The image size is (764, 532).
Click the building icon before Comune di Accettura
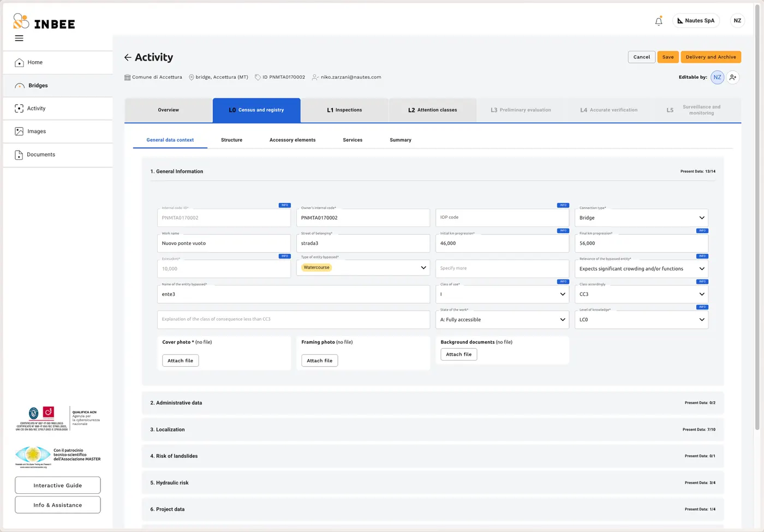point(128,77)
